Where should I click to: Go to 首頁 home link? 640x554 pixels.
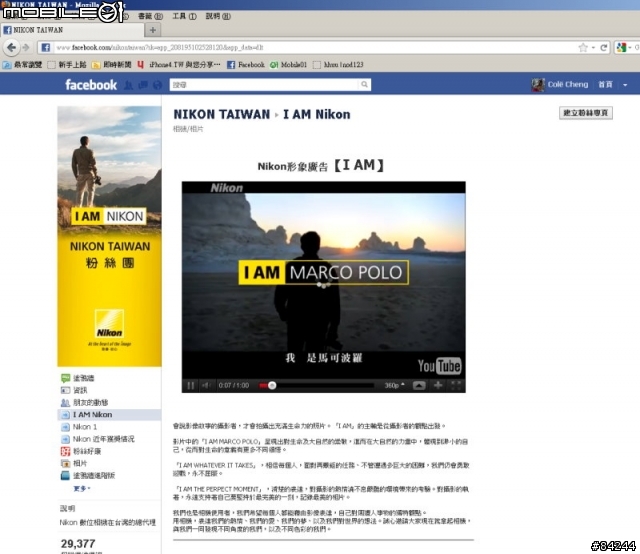605,85
